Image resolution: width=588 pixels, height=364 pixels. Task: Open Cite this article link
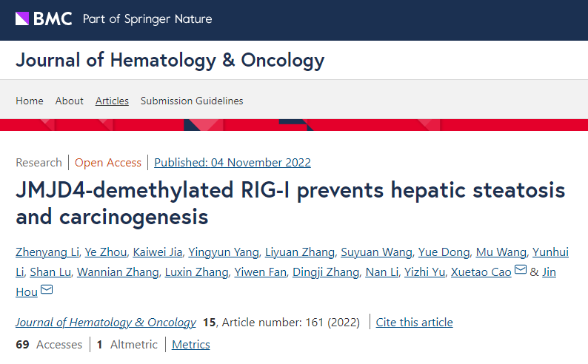tap(415, 322)
